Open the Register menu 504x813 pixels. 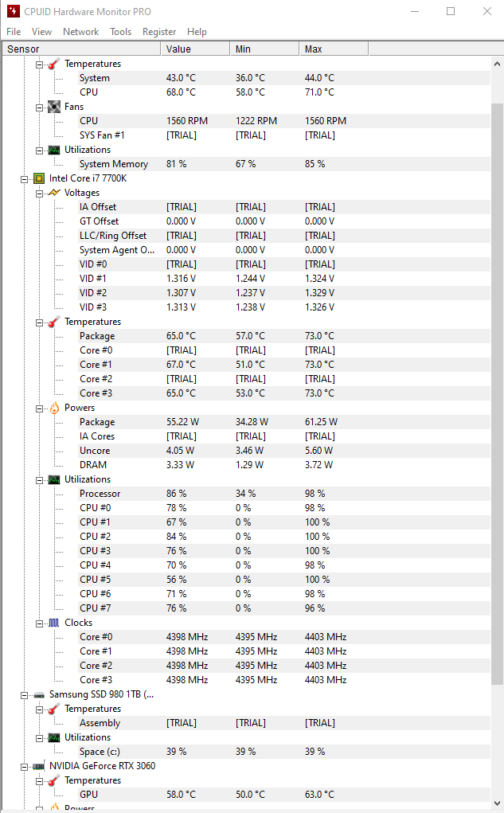(159, 32)
